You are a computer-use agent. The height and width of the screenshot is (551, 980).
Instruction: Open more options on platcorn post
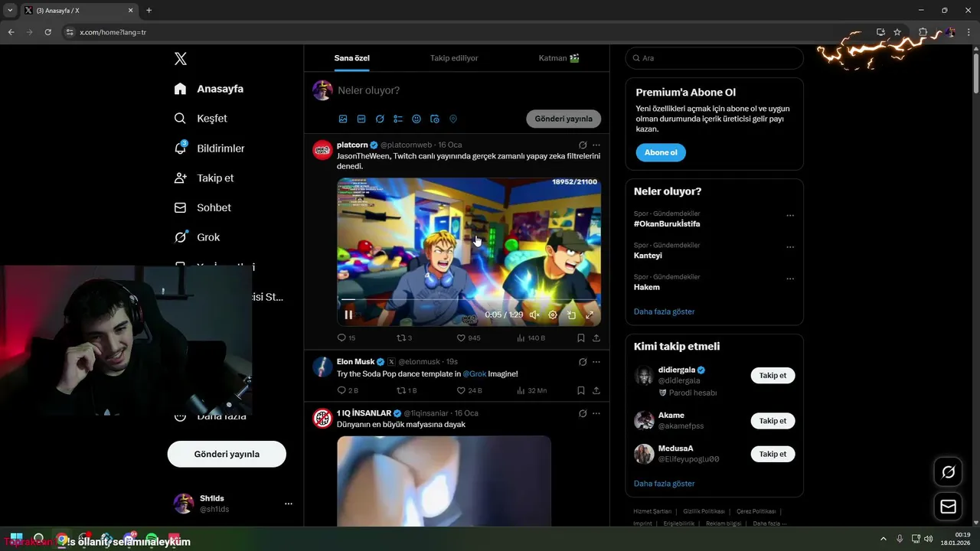596,145
